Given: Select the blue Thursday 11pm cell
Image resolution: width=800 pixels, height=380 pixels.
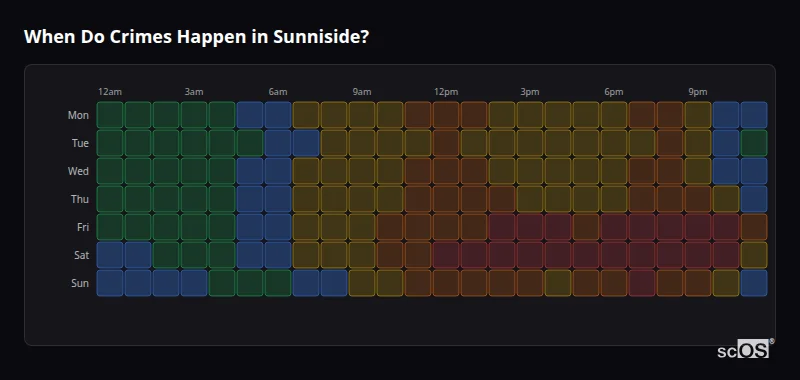Looking at the screenshot, I should [754, 199].
